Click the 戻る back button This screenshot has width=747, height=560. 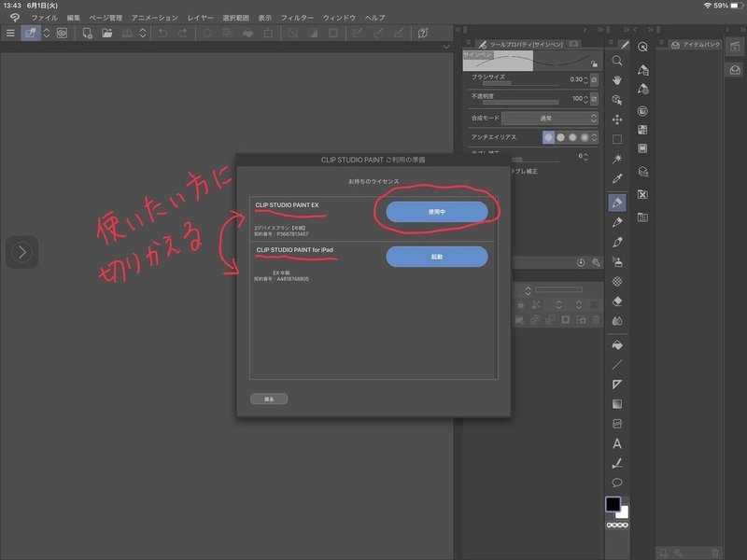coord(269,399)
